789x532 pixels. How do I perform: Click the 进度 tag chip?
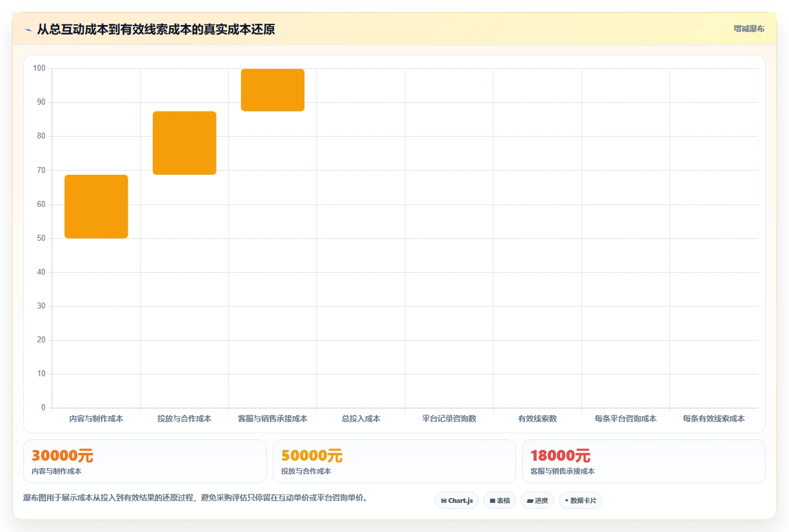537,500
